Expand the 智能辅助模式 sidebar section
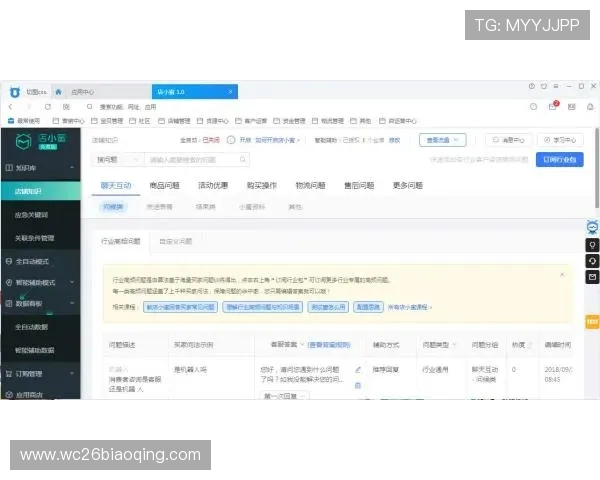 (x=72, y=282)
